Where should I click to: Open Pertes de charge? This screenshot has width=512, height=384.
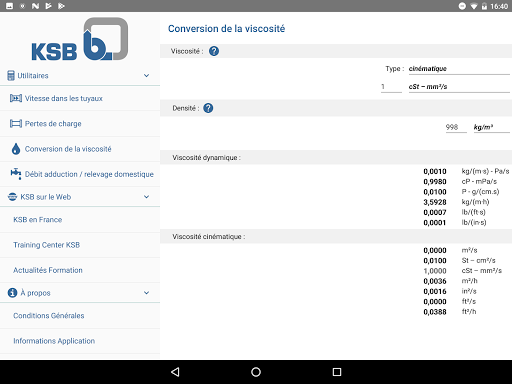coord(80,124)
